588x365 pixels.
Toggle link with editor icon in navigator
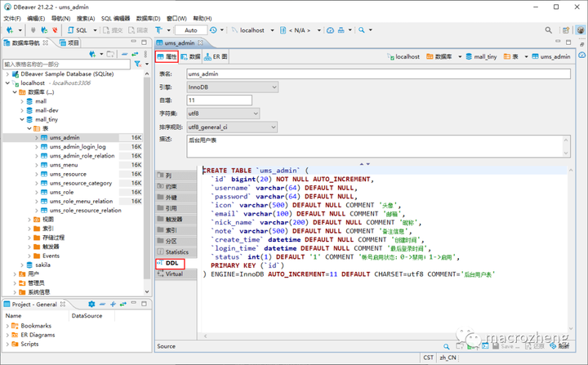click(x=135, y=54)
